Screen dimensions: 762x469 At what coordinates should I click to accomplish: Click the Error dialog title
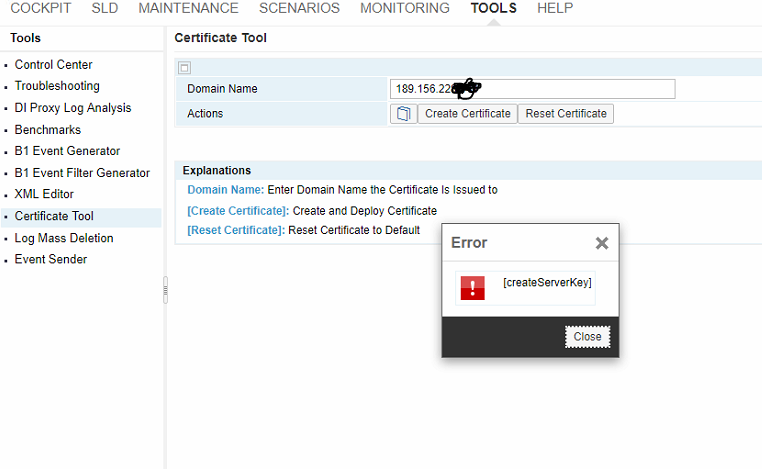469,243
